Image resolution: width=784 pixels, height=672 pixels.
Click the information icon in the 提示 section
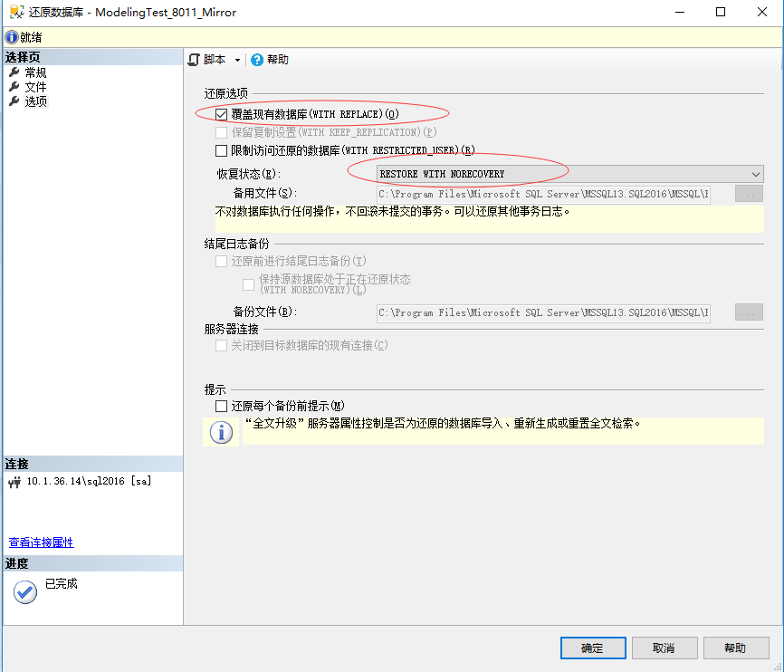point(222,432)
